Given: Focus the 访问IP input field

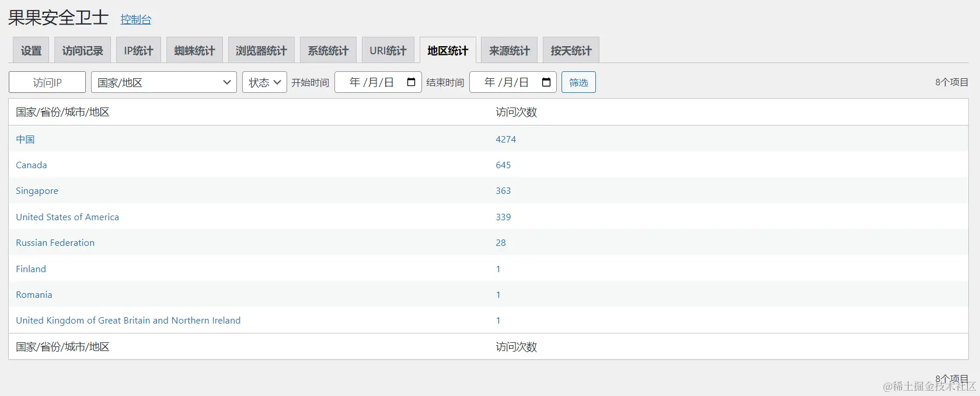Looking at the screenshot, I should pos(47,82).
